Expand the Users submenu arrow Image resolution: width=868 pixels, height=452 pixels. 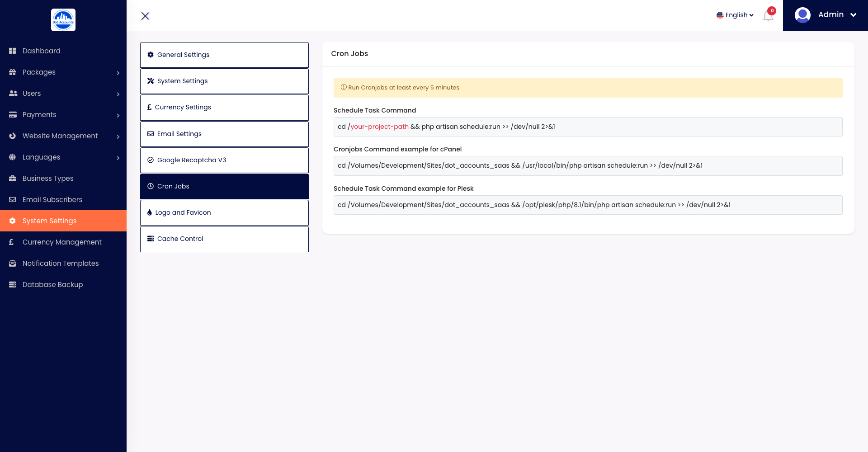(x=118, y=94)
